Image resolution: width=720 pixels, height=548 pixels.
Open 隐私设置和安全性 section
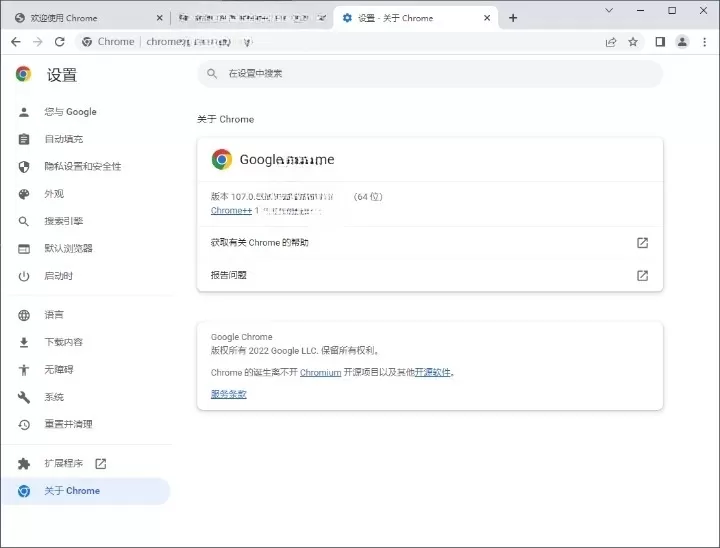point(87,167)
